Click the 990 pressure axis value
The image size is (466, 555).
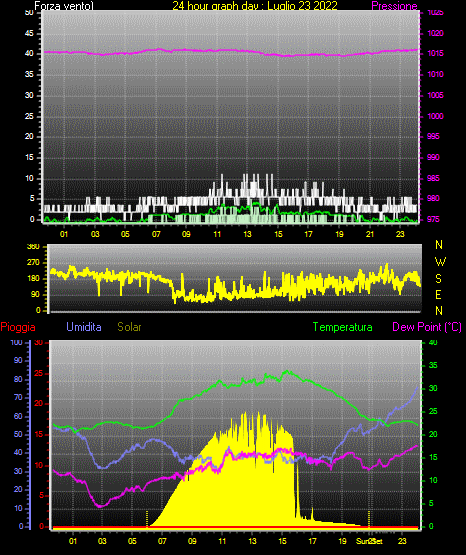pyautogui.click(x=433, y=157)
